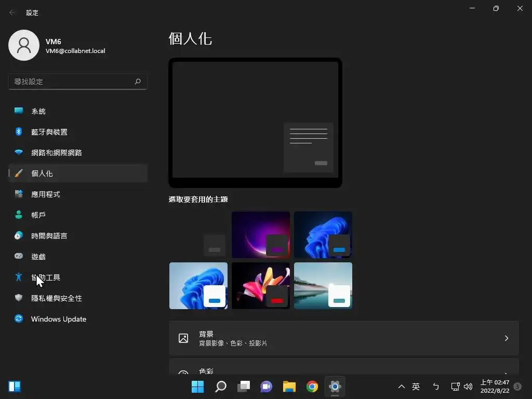Open the VM6 user profile avatar
This screenshot has height=399, width=532.
click(x=24, y=45)
